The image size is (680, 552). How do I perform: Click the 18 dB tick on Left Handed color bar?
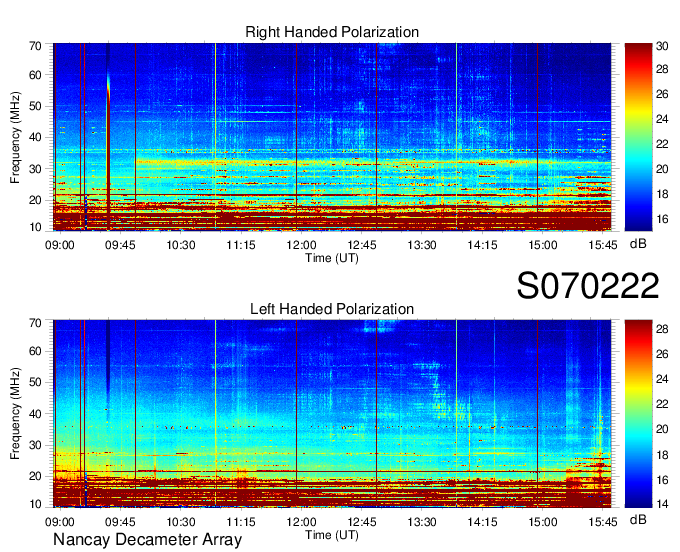click(x=662, y=455)
